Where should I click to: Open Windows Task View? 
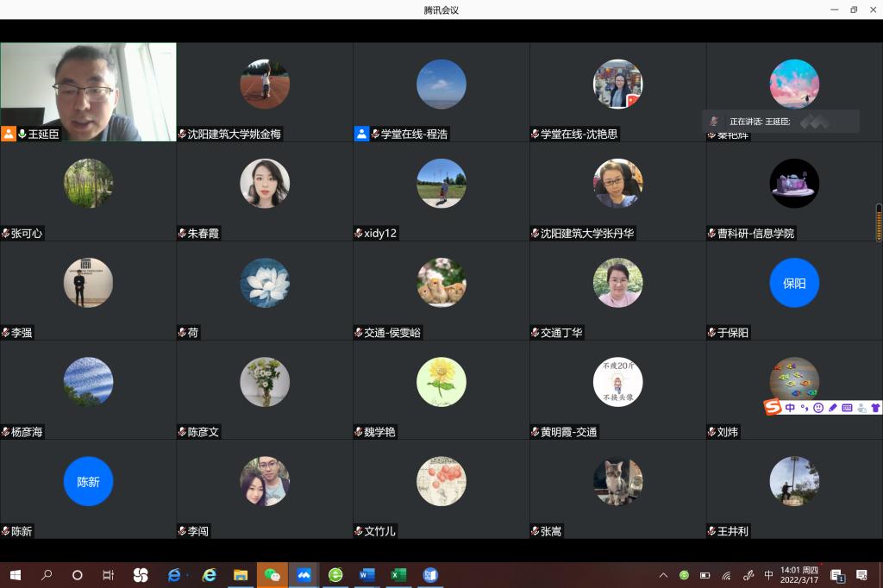pos(108,575)
